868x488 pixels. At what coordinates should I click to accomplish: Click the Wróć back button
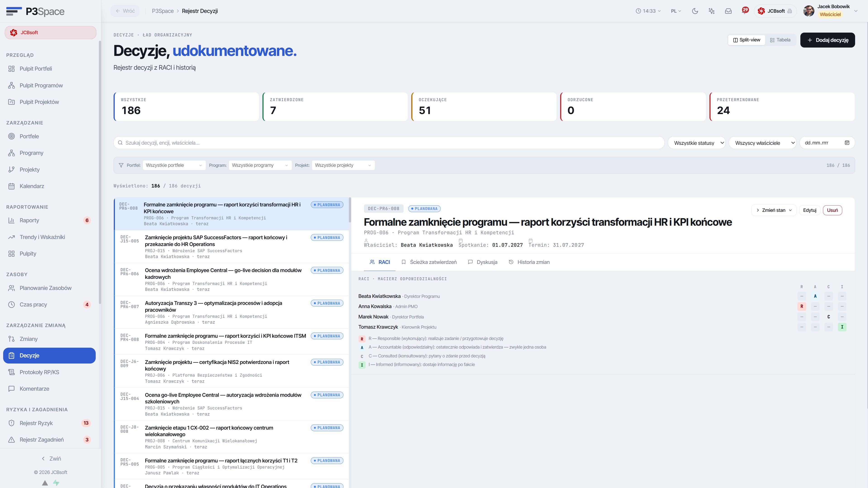(x=125, y=11)
